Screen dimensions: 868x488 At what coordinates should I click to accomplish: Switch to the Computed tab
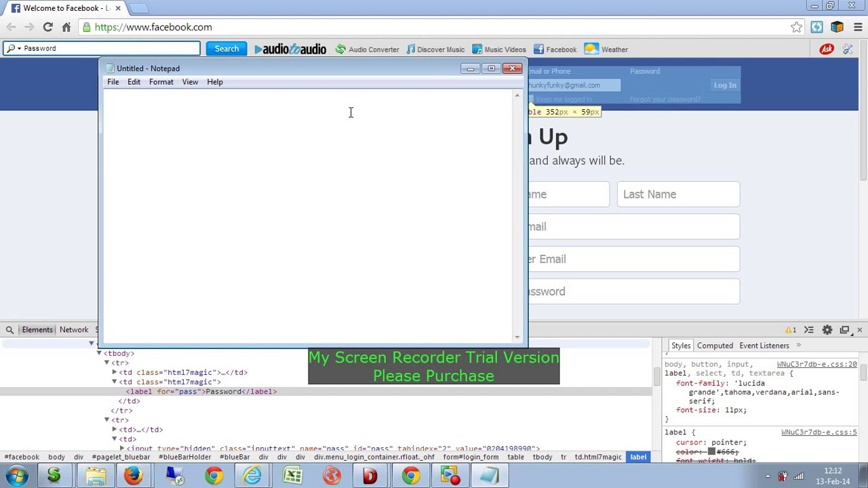coord(715,346)
